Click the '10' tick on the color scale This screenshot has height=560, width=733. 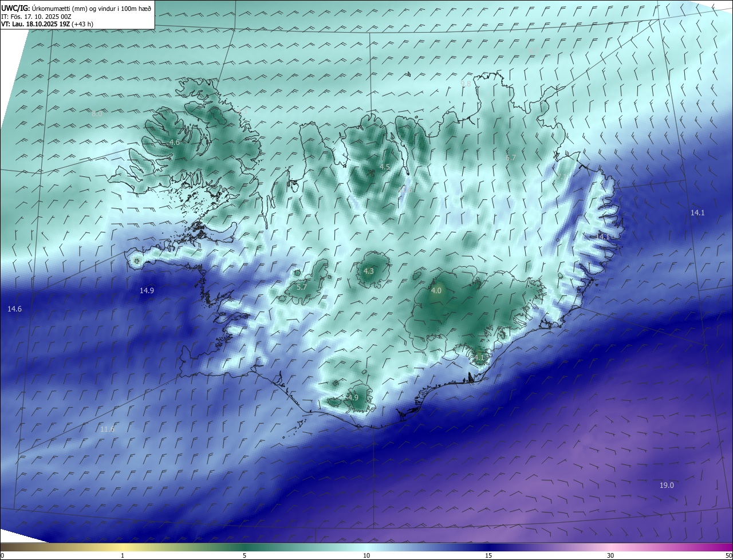click(366, 555)
